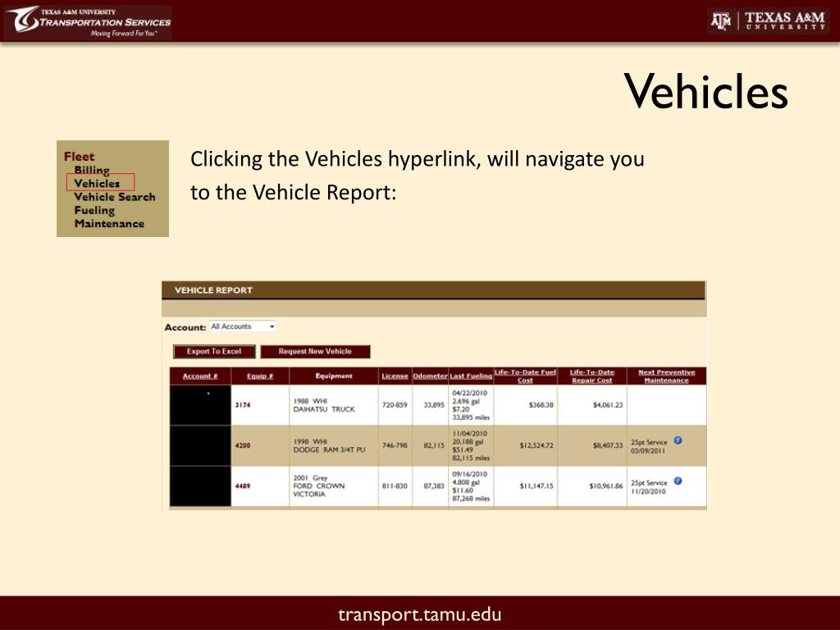Open info icon for 11/20/2010 25pt Service
This screenshot has width=840, height=630.
pos(678,481)
